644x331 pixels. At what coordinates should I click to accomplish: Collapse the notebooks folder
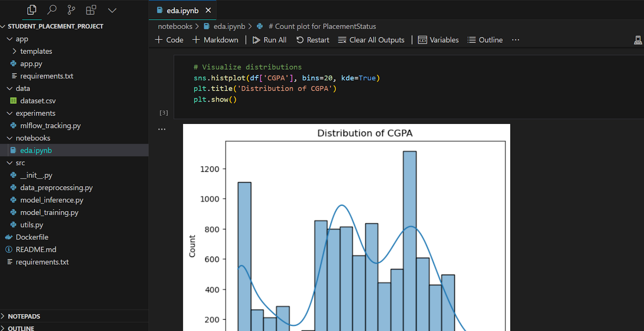pos(74,138)
